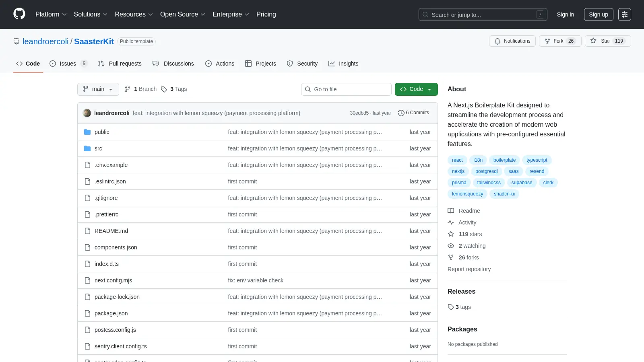Select the lemonsqueezy topic tag
The width and height of the screenshot is (644, 362).
[x=467, y=194]
